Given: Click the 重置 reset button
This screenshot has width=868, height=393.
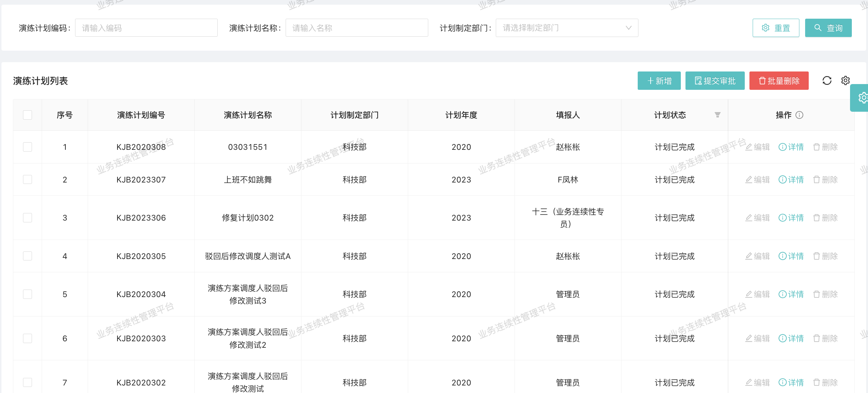Looking at the screenshot, I should 776,28.
